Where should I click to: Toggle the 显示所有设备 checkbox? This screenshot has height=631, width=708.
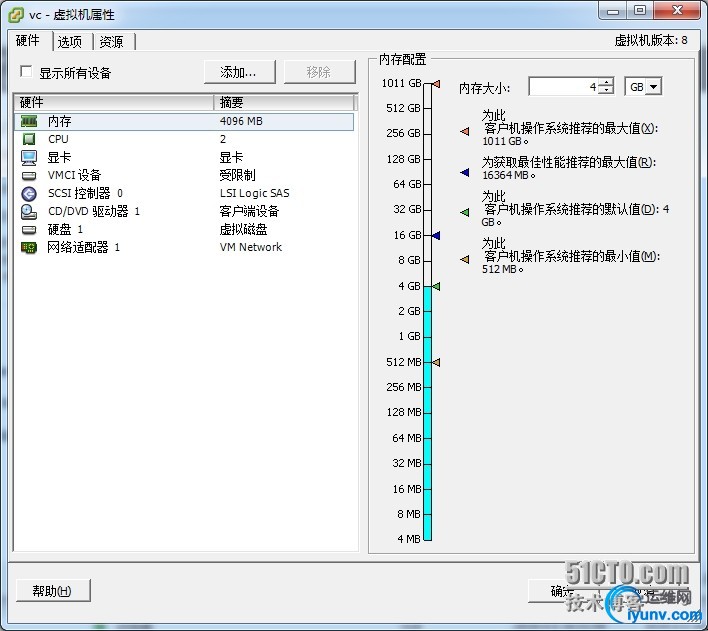click(x=26, y=72)
